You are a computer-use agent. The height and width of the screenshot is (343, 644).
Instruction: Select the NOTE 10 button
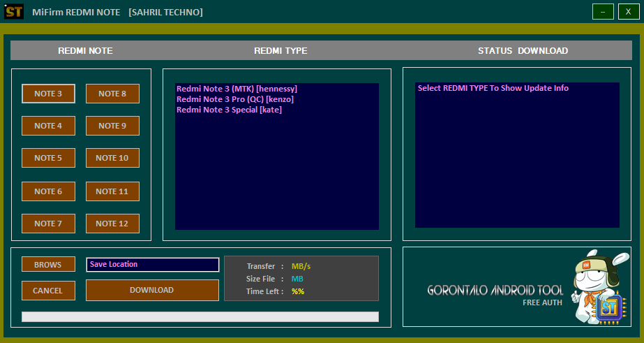click(112, 158)
